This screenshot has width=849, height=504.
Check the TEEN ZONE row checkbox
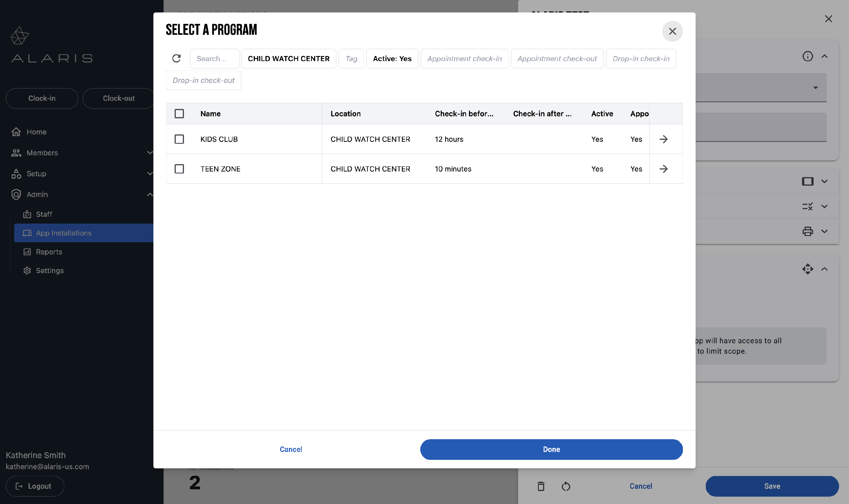tap(179, 169)
